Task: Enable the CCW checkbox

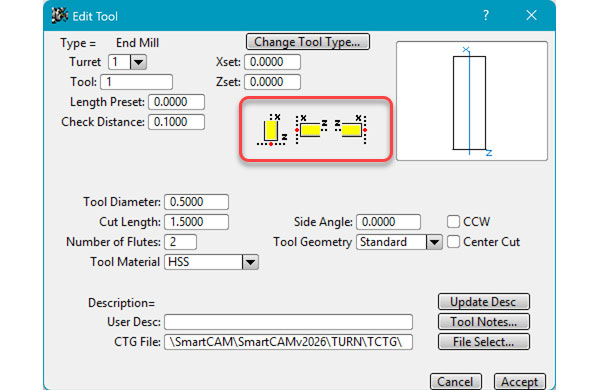Action: click(453, 222)
